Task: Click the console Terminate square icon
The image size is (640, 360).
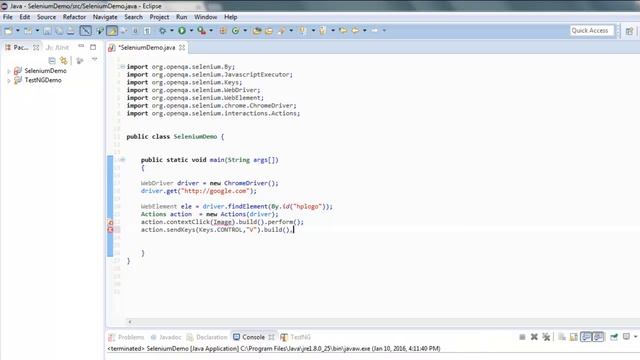Action: pos(522,337)
